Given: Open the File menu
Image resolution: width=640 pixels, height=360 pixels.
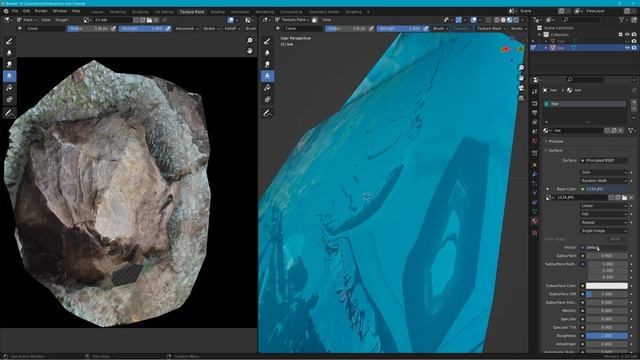Looking at the screenshot, I should [15, 11].
